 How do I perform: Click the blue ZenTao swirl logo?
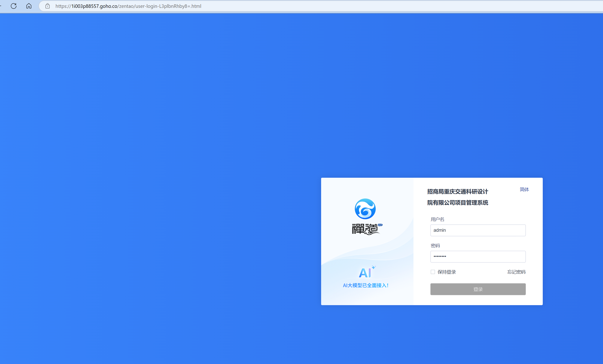(x=365, y=209)
